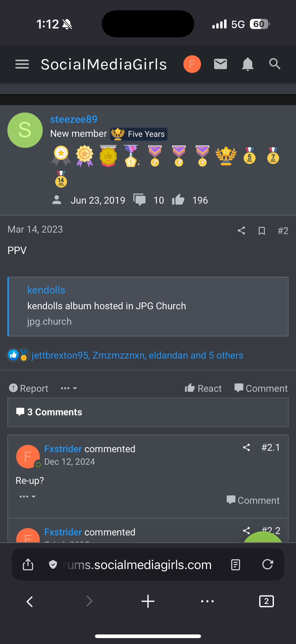Open the inbox envelope icon
The width and height of the screenshot is (296, 644).
[220, 64]
